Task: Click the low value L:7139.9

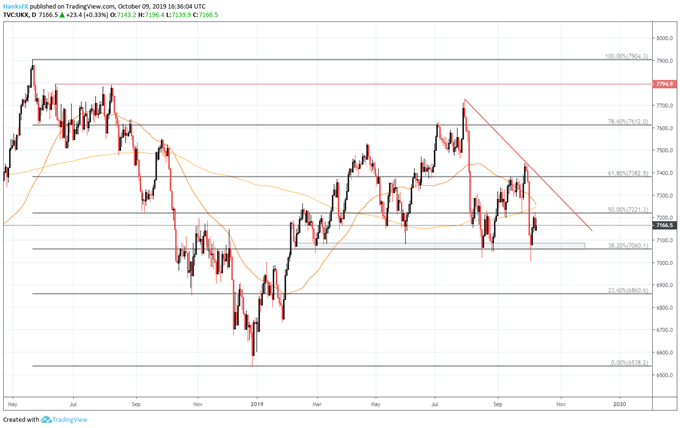Action: click(180, 15)
